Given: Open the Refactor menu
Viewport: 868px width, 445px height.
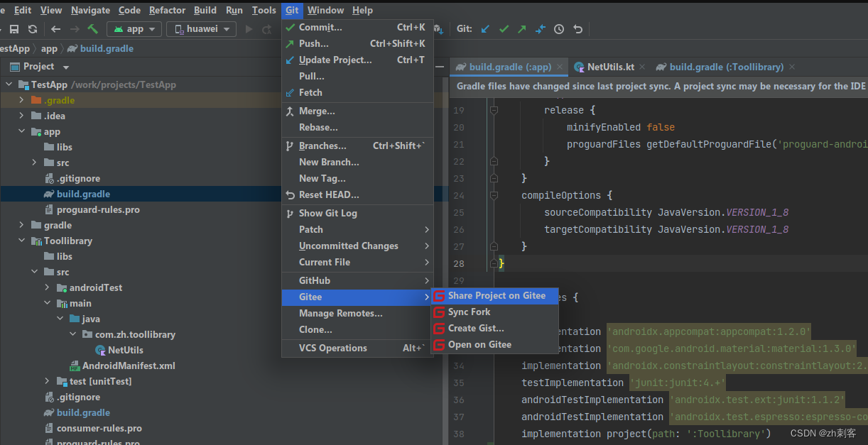Looking at the screenshot, I should 168,10.
